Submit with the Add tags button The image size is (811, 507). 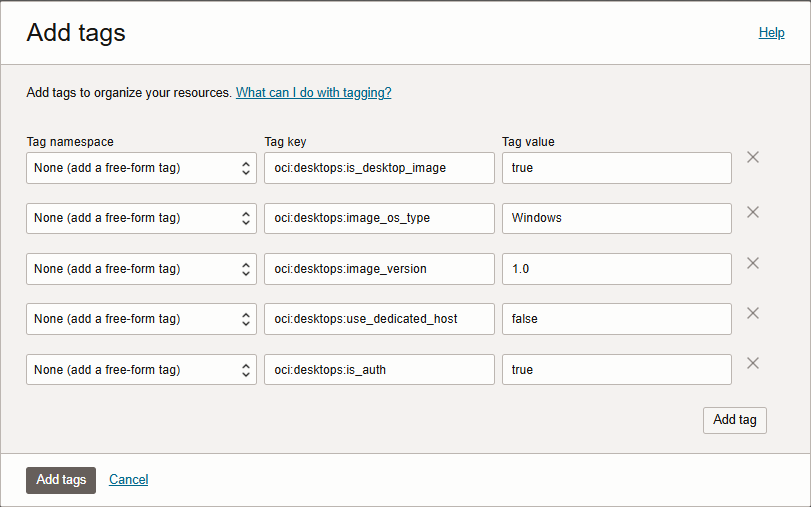(61, 480)
